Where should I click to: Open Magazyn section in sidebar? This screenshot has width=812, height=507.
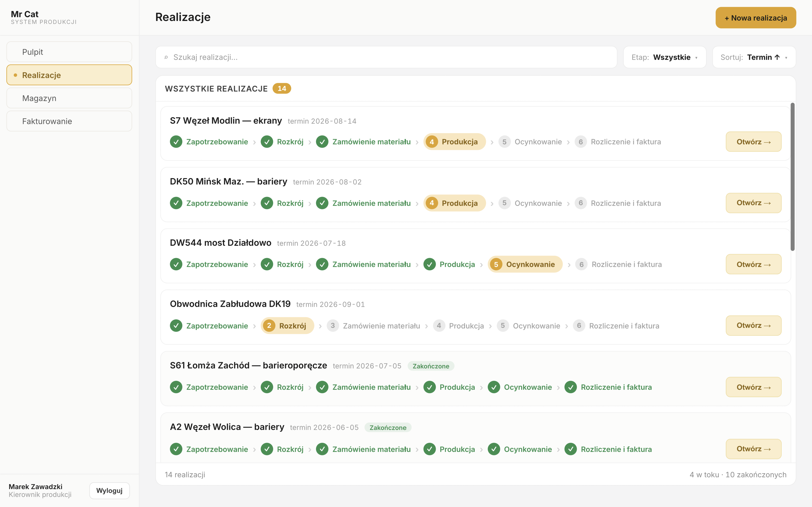point(69,98)
